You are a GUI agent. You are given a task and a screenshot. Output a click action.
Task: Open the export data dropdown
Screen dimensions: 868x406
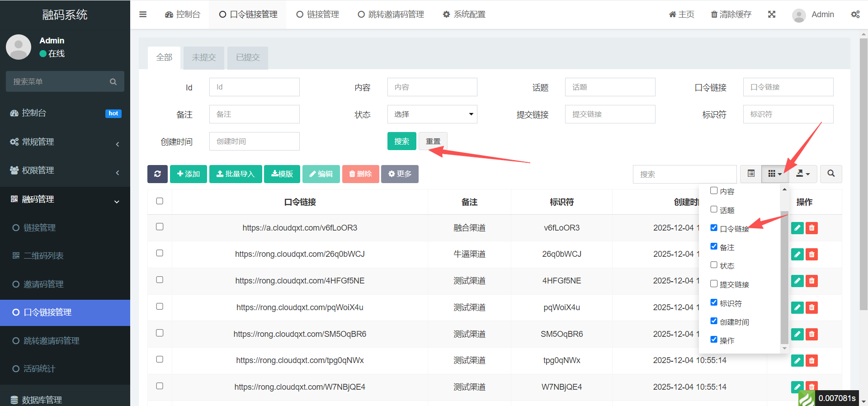pos(803,174)
